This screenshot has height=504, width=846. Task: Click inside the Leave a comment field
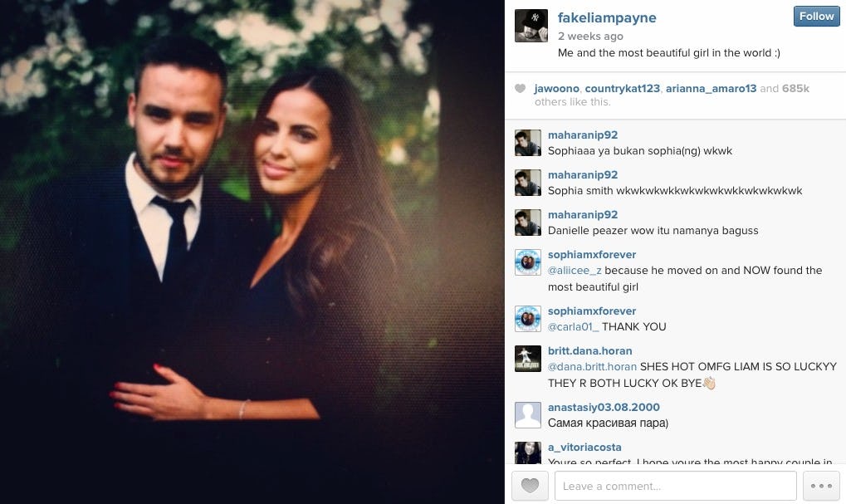click(x=676, y=486)
